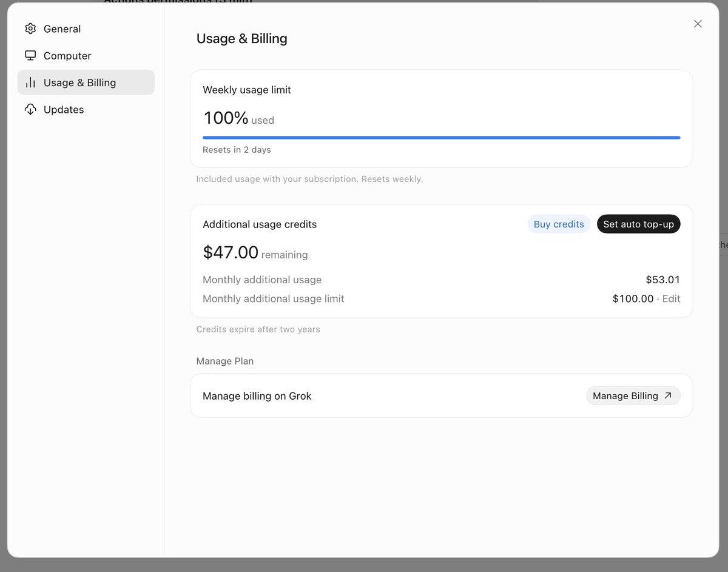The height and width of the screenshot is (572, 728).
Task: Click the Buy credits button
Action: [559, 224]
